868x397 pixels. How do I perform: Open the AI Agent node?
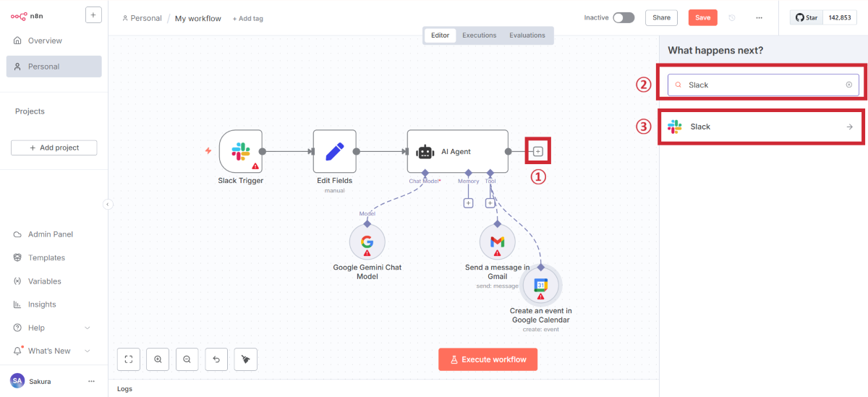coord(456,152)
